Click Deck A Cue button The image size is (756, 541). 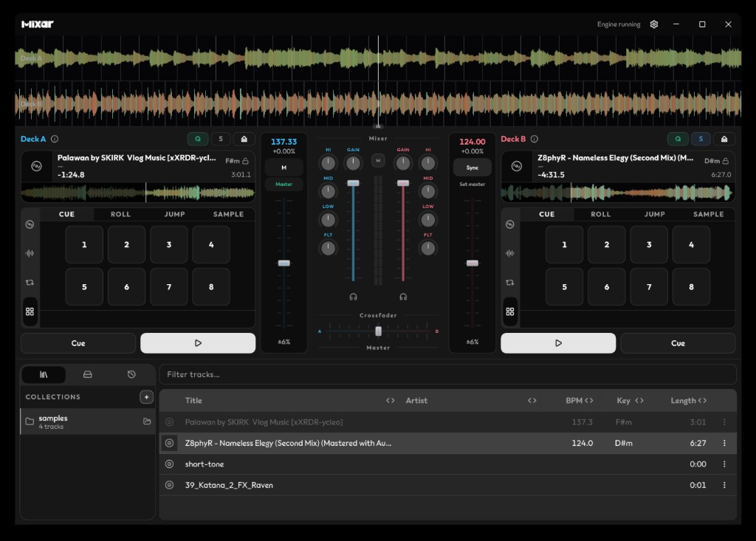(78, 342)
